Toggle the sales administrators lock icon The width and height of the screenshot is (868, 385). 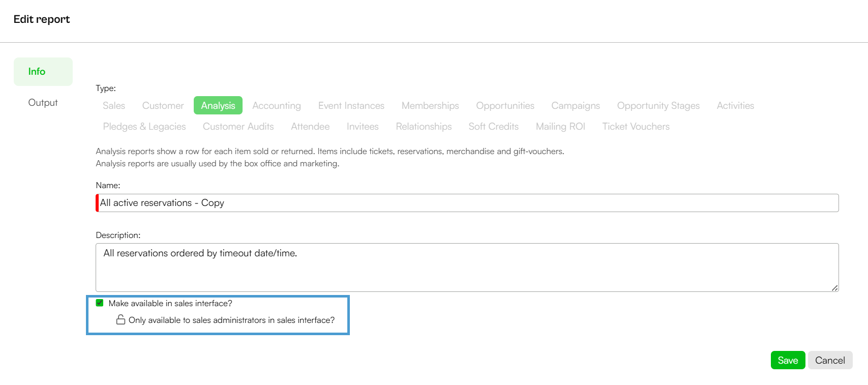coord(121,319)
